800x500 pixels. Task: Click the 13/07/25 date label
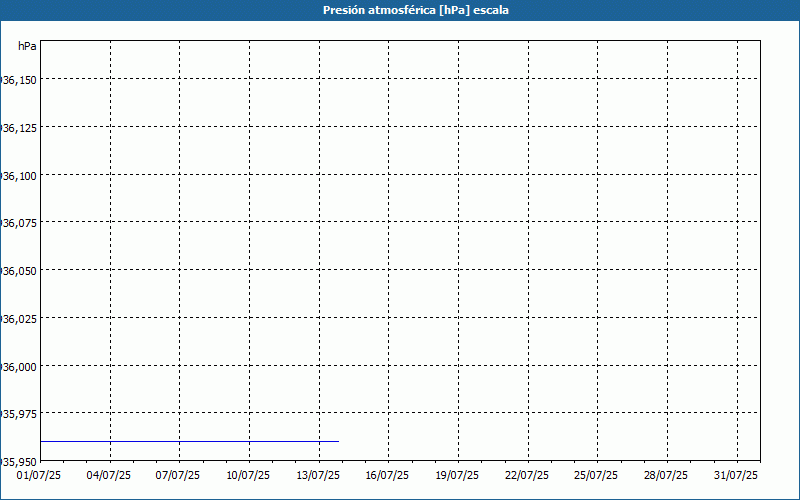pos(318,476)
